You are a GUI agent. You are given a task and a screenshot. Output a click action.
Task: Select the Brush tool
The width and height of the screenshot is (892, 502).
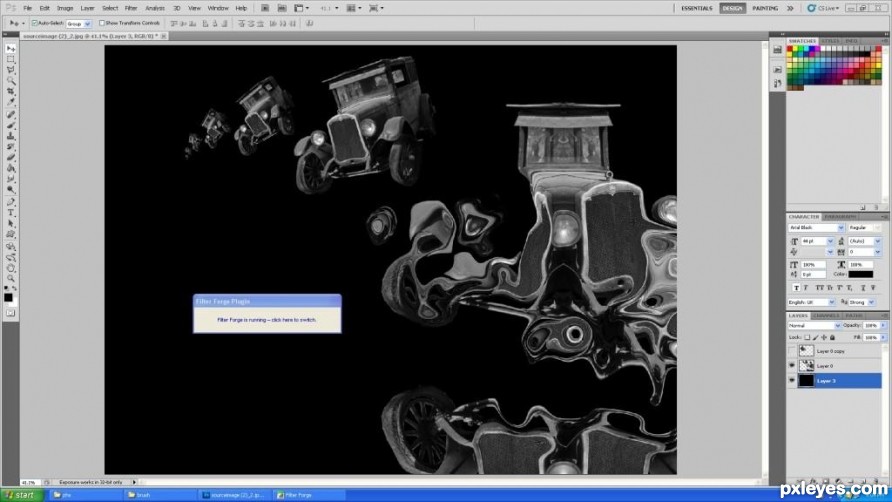pyautogui.click(x=11, y=126)
